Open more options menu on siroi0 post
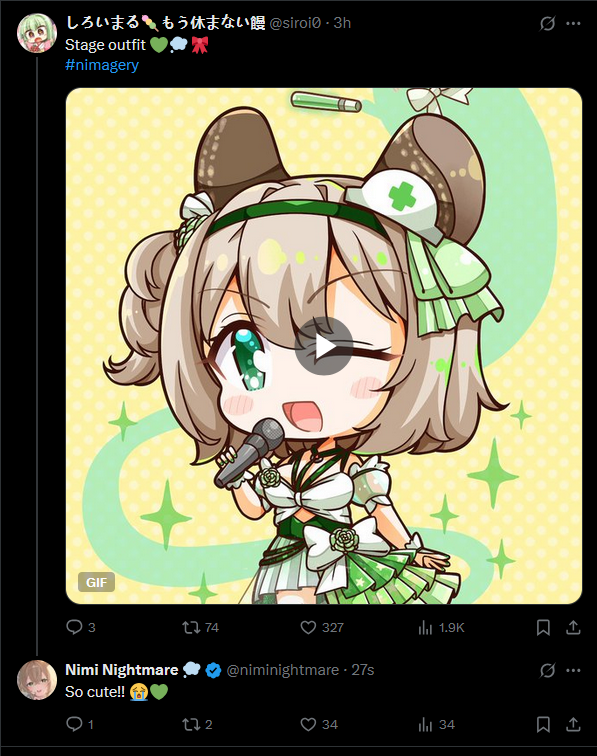This screenshot has height=756, width=597. [x=573, y=23]
